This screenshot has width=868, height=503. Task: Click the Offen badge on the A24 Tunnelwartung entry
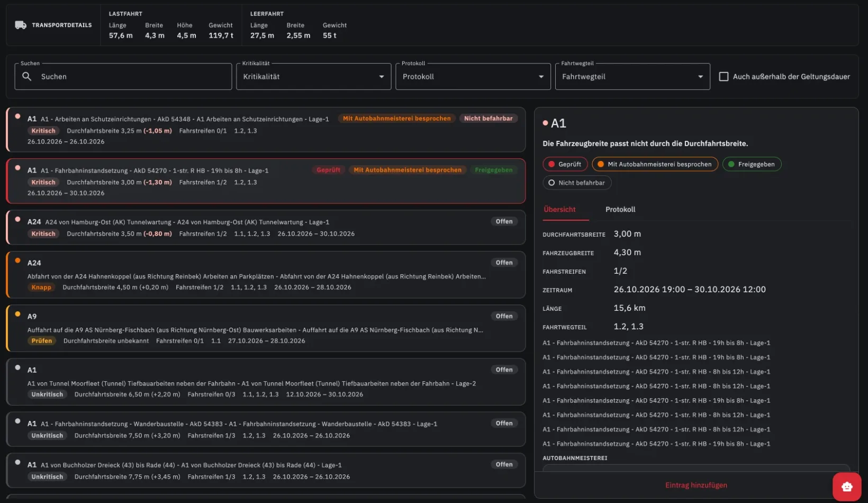pyautogui.click(x=504, y=221)
